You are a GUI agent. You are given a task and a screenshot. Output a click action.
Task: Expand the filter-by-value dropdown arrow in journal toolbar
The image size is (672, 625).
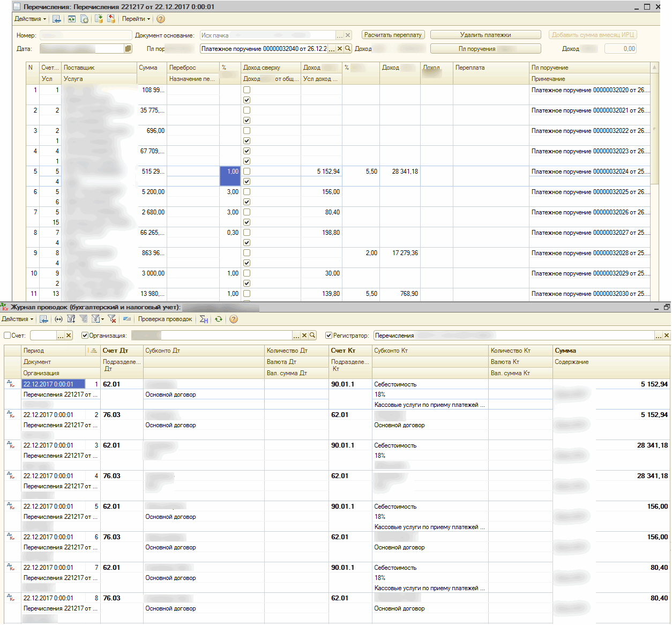(102, 319)
